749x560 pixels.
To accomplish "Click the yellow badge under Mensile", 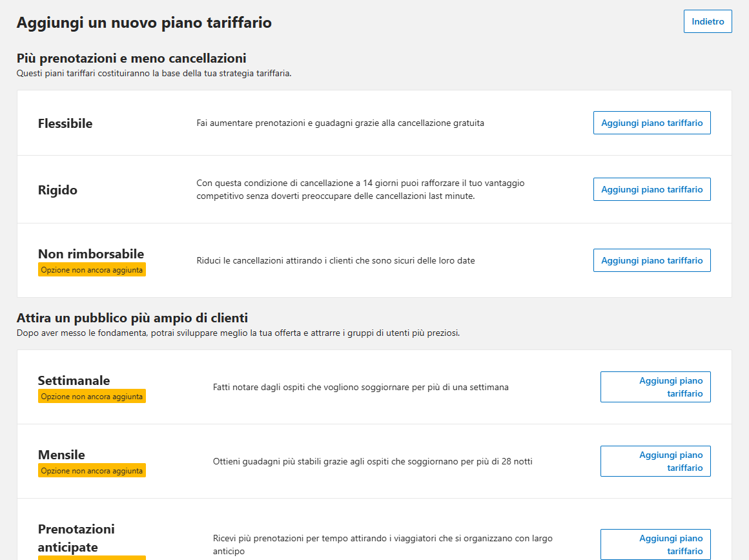I will click(92, 471).
